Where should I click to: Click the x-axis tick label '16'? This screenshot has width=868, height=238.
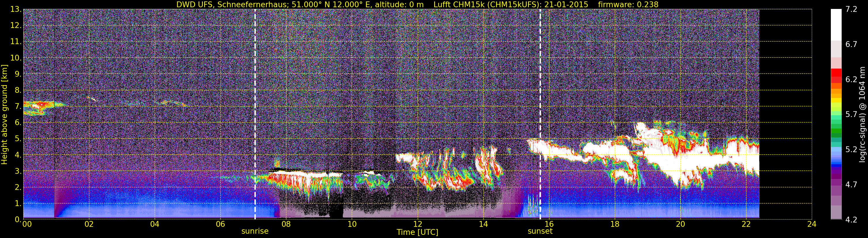point(549,224)
